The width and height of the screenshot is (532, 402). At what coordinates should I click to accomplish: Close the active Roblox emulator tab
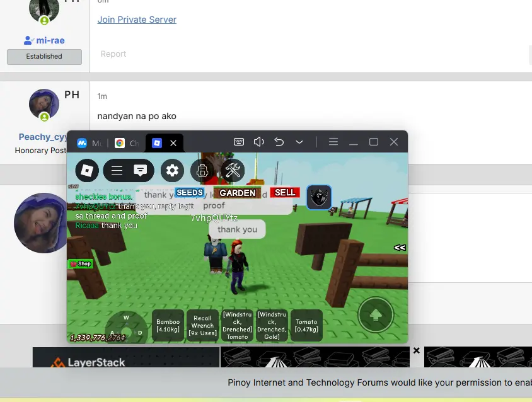(173, 143)
